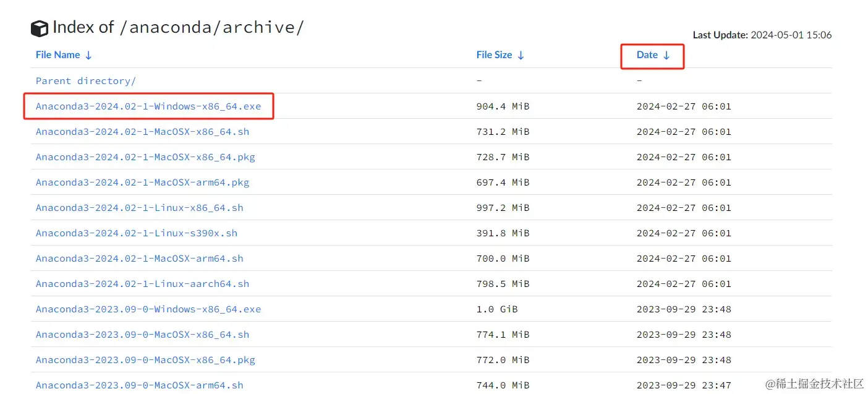This screenshot has height=394, width=868.
Task: Download Anaconda3-2023.09-0-Windows-x86_64.exe
Action: (x=148, y=309)
